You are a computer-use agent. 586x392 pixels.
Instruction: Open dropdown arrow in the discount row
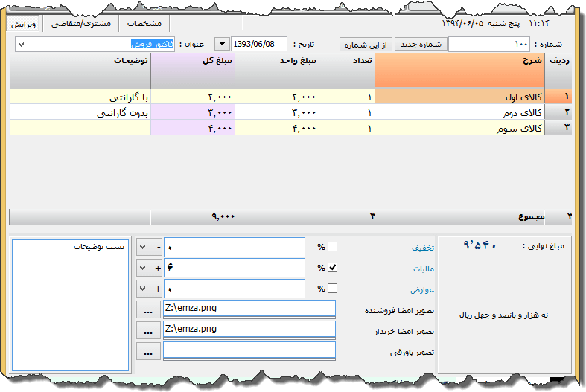coord(143,247)
